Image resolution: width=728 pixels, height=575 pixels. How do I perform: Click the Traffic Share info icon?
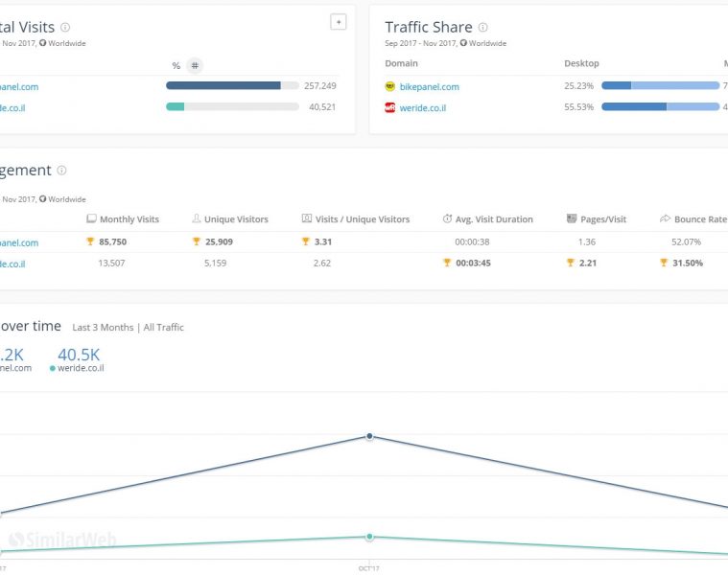pyautogui.click(x=482, y=28)
